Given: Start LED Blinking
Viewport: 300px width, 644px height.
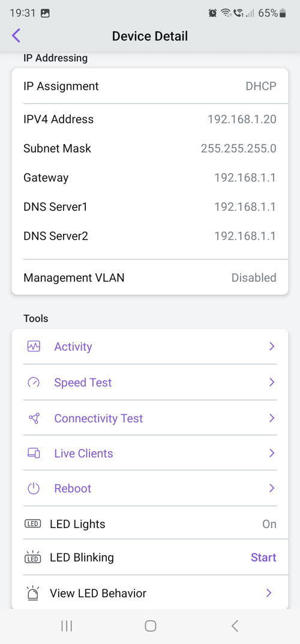Looking at the screenshot, I should (x=263, y=557).
